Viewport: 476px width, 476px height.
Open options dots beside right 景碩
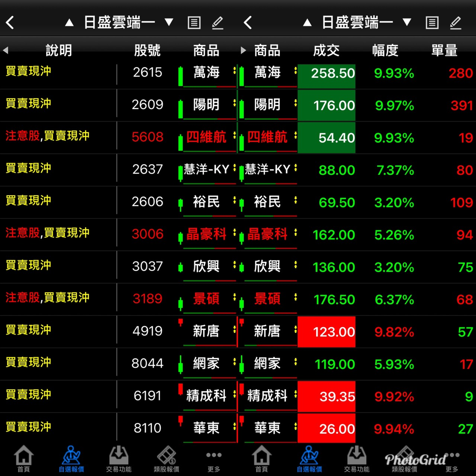coord(295,297)
